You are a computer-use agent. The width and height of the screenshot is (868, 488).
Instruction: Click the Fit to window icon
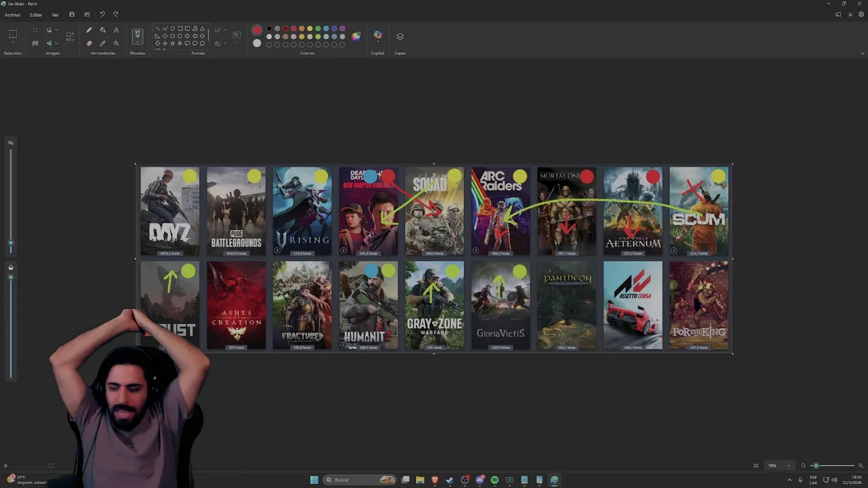click(x=756, y=466)
